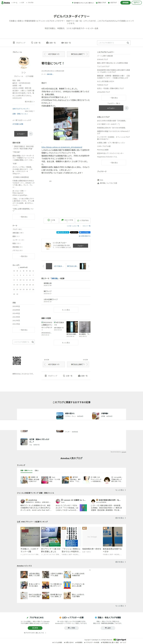The height and width of the screenshot is (644, 143).
Task: Click the magnifier icon in top search box
Action: pyautogui.click(x=128, y=43)
